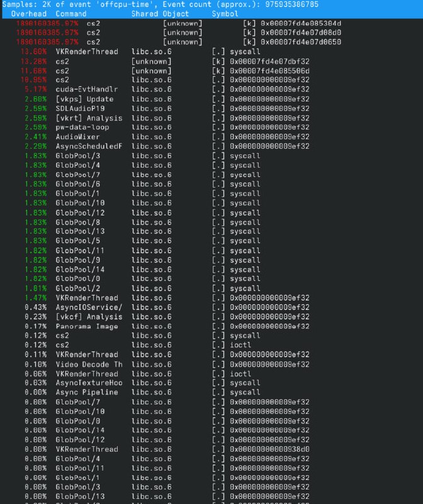This screenshot has width=423, height=504.
Task: Click the Overhead column header
Action: click(29, 14)
